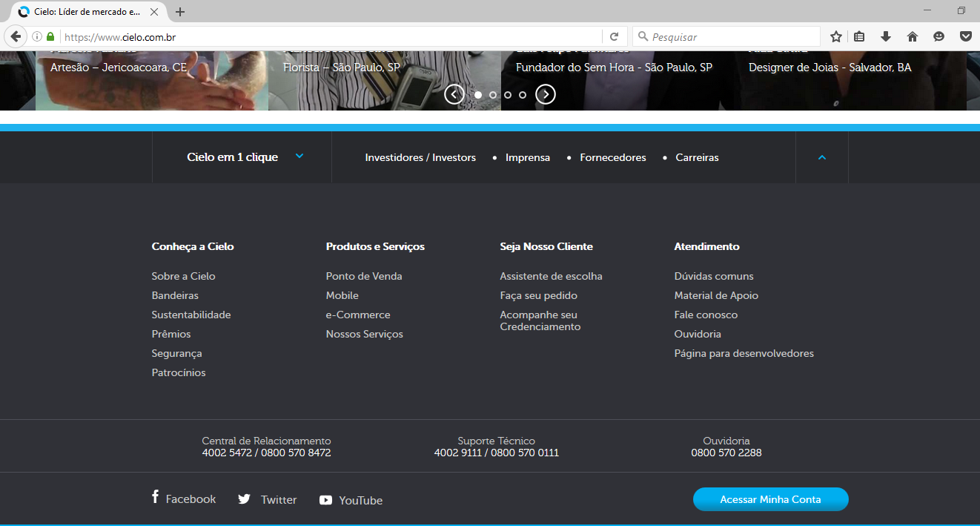Click the search magnifier icon
The width and height of the screenshot is (980, 526).
pyautogui.click(x=642, y=36)
